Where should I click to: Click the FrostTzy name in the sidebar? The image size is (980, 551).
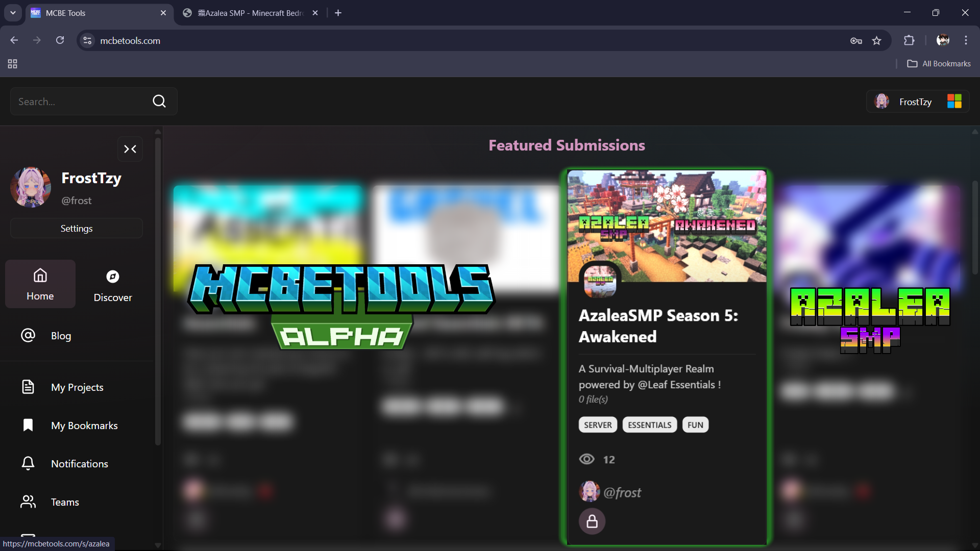pos(91,178)
